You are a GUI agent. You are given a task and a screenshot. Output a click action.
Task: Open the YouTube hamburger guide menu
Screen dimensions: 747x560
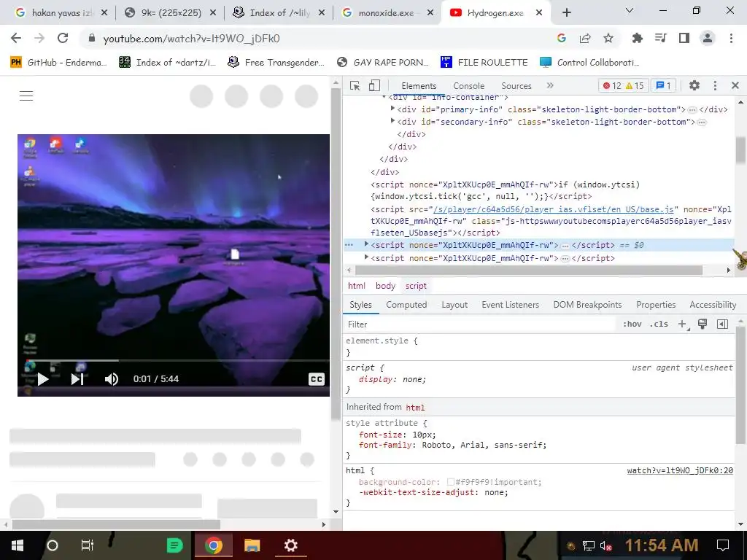tap(26, 96)
